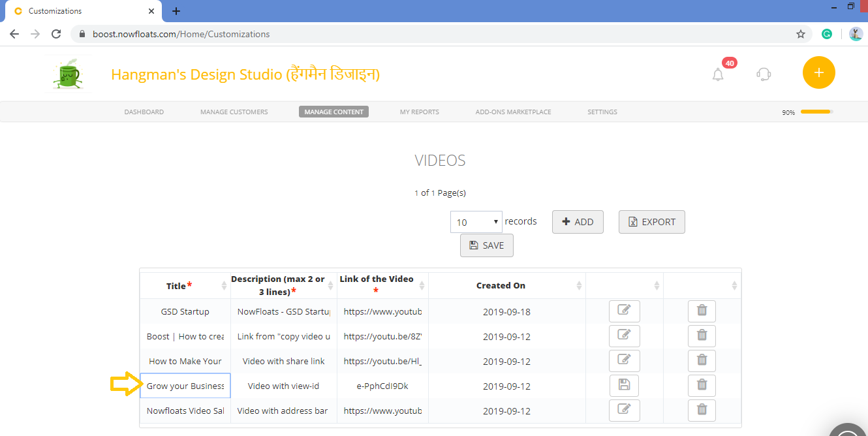Save the Grow your Business row
This screenshot has height=436, width=868.
[625, 386]
